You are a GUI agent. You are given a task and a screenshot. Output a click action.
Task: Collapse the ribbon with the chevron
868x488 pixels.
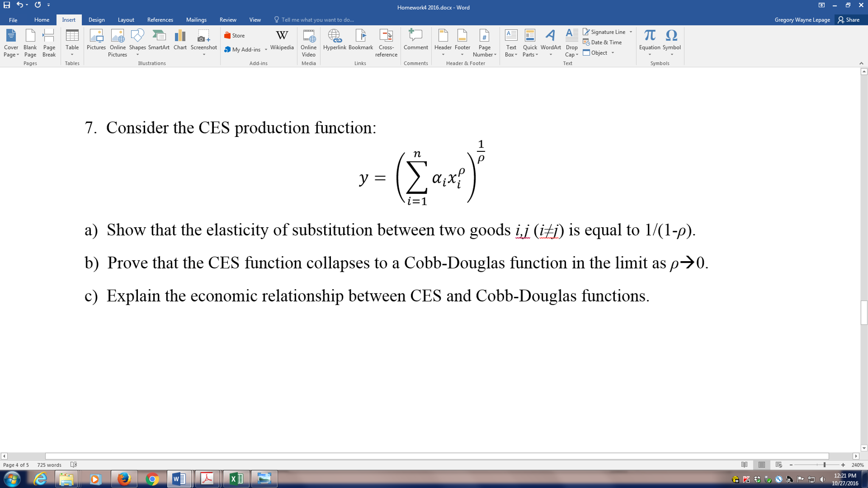click(x=861, y=62)
